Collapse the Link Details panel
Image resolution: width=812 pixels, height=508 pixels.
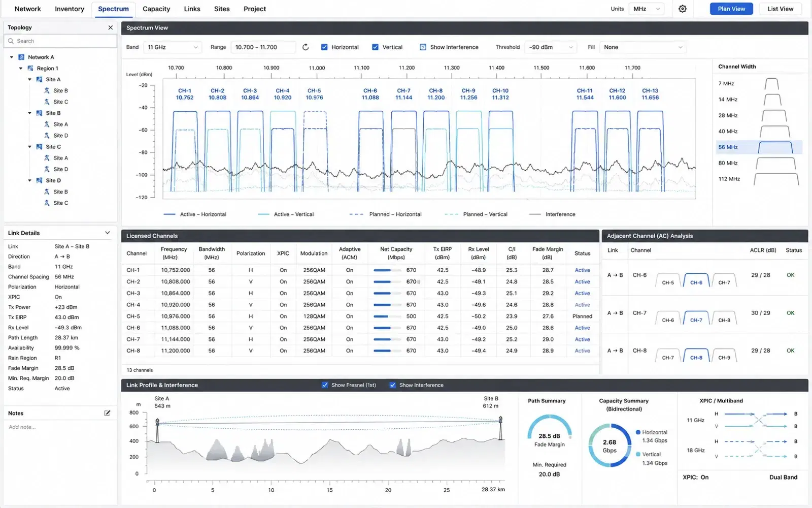107,233
